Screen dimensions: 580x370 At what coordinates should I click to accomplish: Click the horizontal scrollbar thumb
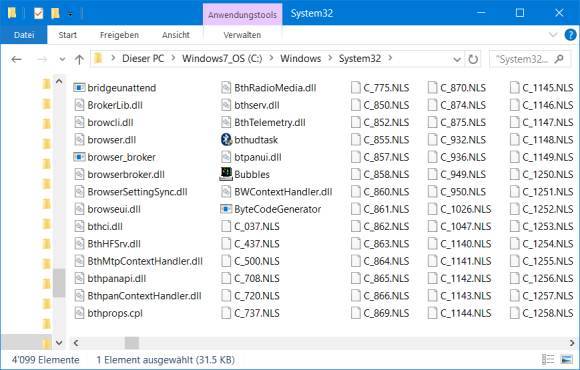[132, 343]
